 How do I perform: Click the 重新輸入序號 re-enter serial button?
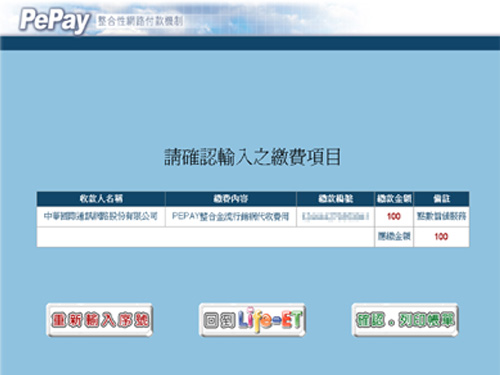pos(100,320)
